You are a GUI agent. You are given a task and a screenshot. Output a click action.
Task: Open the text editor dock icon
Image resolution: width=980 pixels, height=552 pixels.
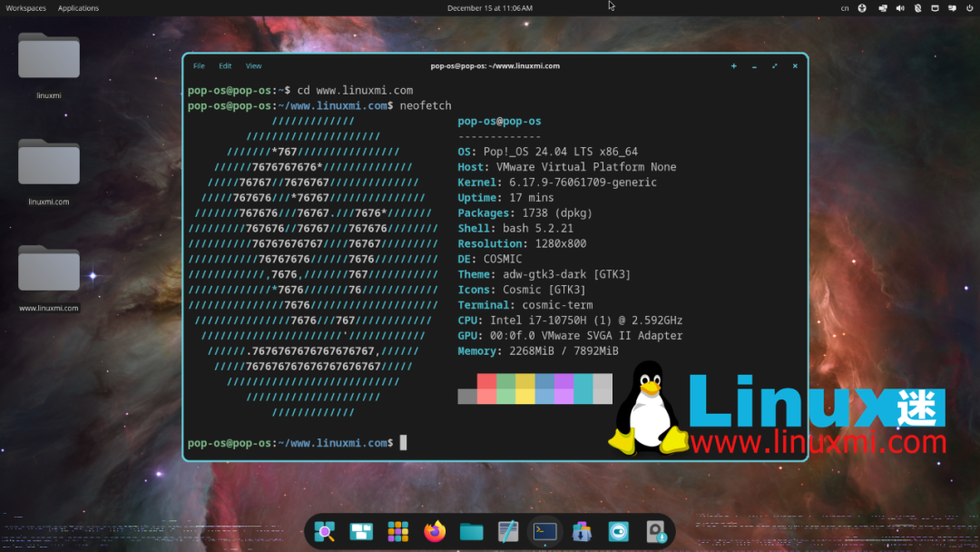tap(507, 531)
